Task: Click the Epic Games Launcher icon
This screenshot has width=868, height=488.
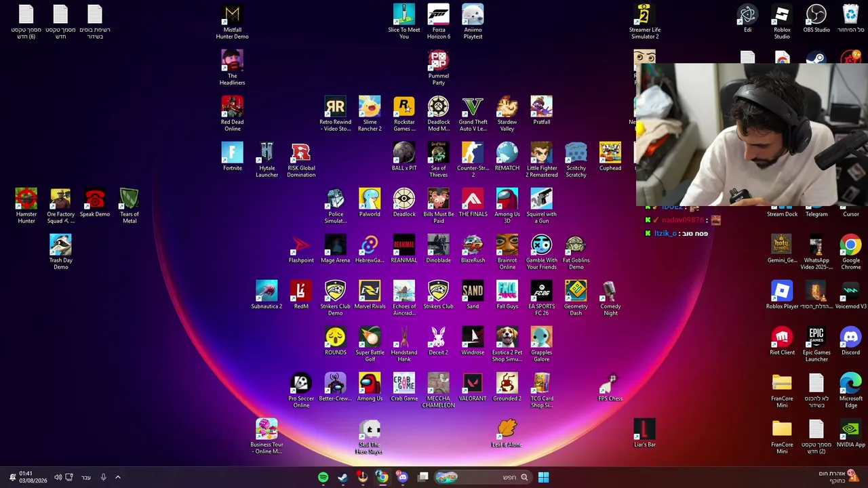Action: click(x=816, y=344)
